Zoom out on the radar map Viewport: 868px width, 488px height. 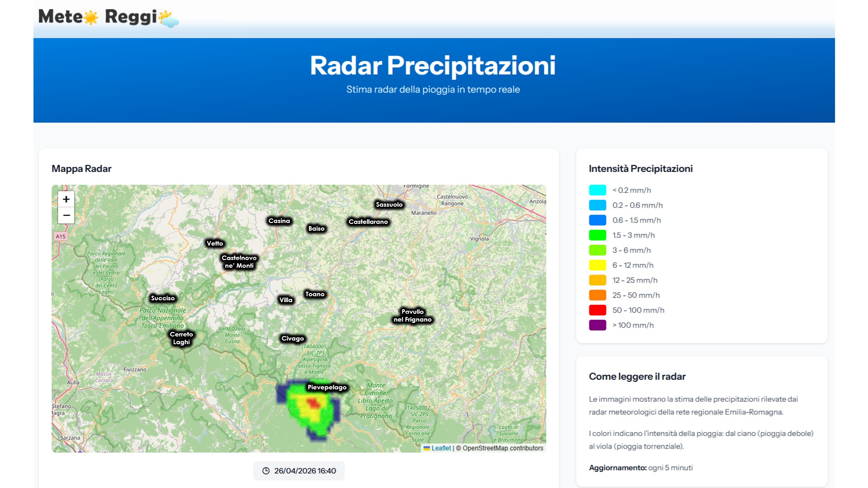pos(66,215)
